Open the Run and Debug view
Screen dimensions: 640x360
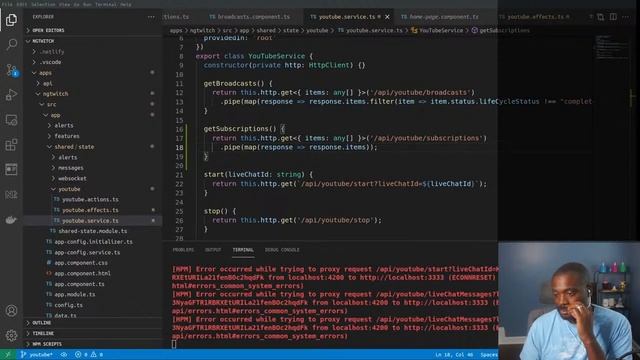tap(11, 95)
